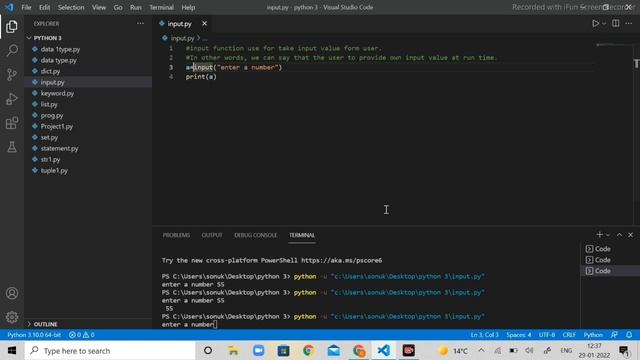Split the editor to the right
Screen dimensions: 640x360
point(616,24)
